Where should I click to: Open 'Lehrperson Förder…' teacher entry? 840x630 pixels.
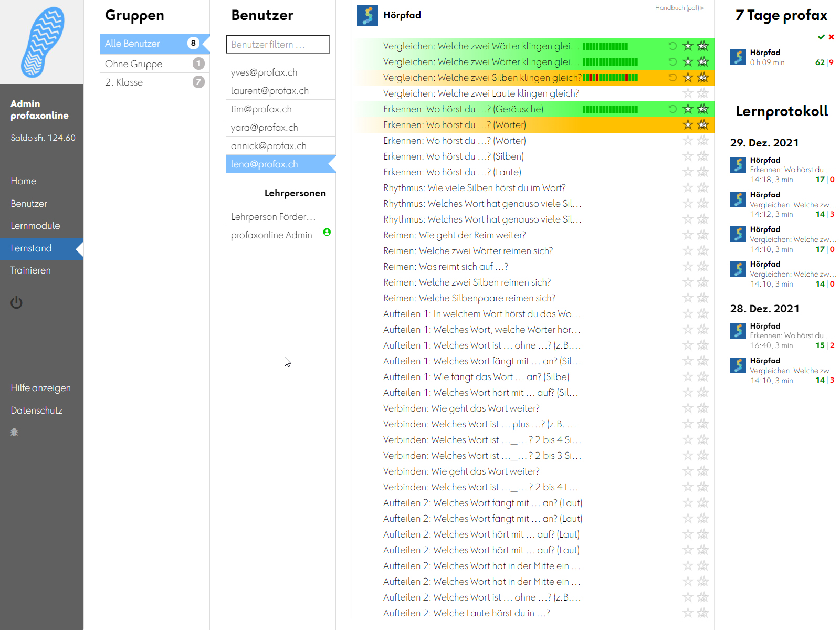point(280,217)
